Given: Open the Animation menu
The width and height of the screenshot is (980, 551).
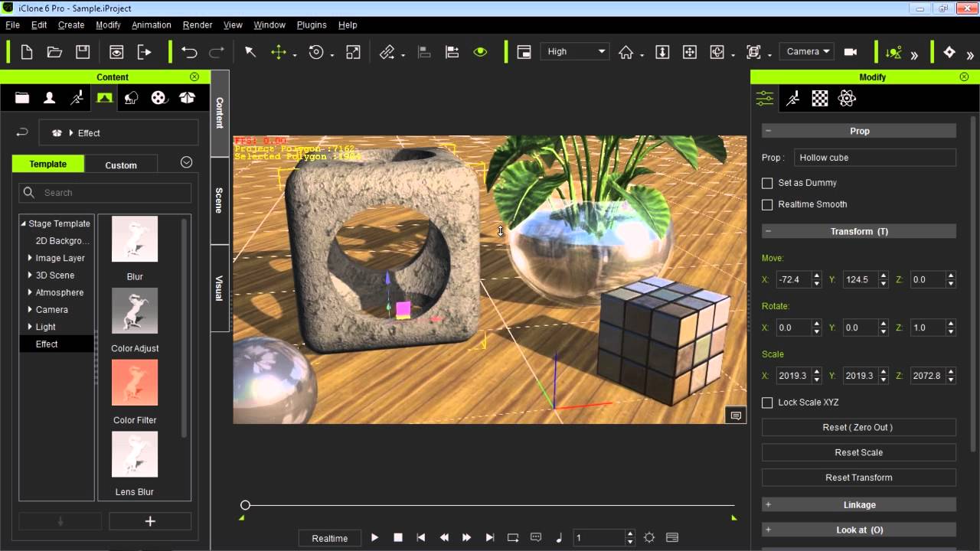Looking at the screenshot, I should pyautogui.click(x=151, y=24).
